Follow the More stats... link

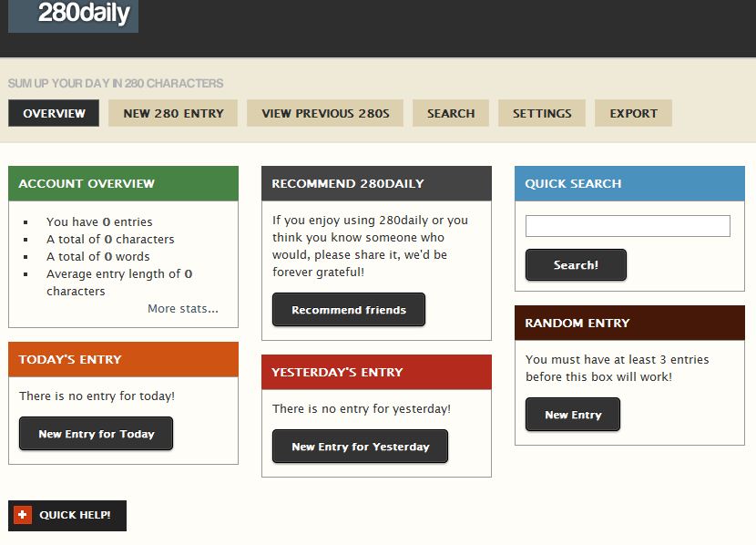click(183, 309)
